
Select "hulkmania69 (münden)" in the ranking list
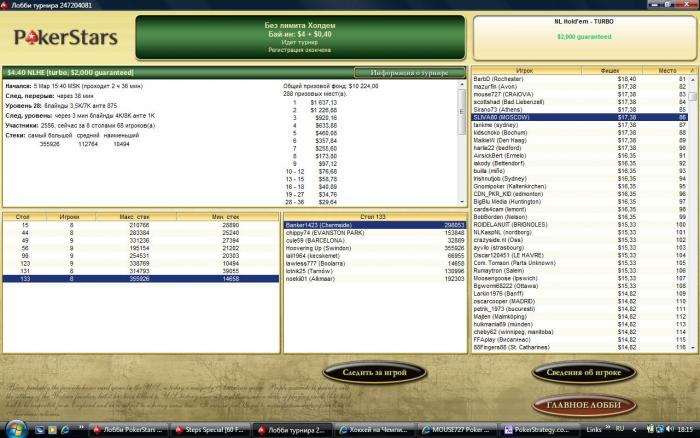click(580, 324)
